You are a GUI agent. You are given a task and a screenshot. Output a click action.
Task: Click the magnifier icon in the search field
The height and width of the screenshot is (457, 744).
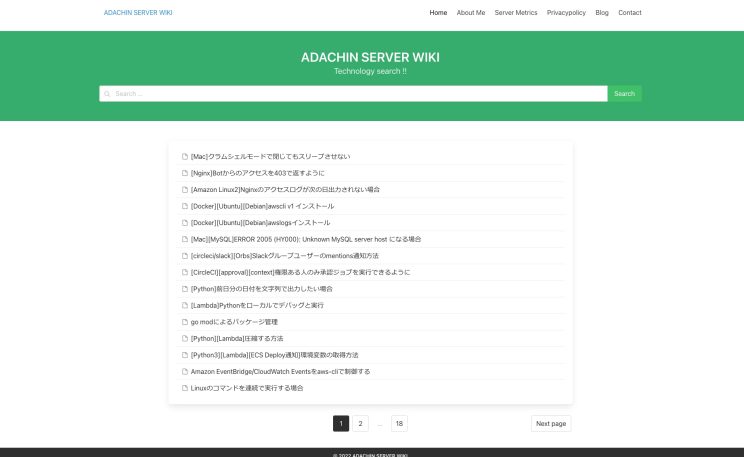[x=107, y=94]
